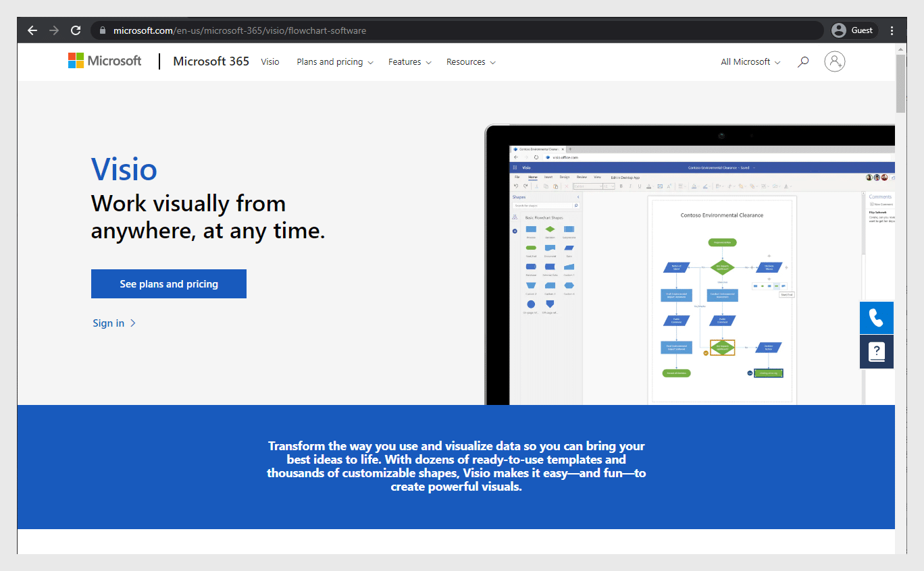Click the Microsoft logo
This screenshot has width=924, height=571.
105,61
